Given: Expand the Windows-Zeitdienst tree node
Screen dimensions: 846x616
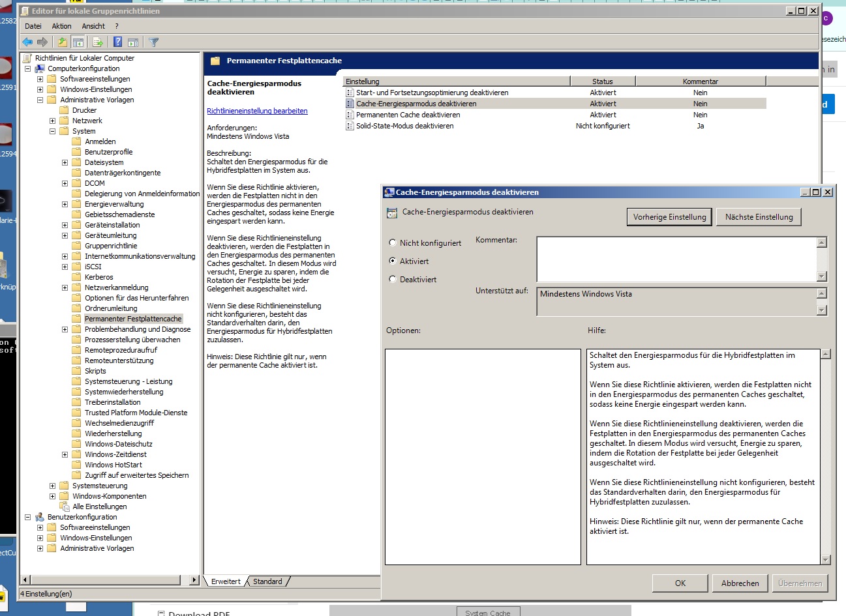Looking at the screenshot, I should click(x=65, y=454).
